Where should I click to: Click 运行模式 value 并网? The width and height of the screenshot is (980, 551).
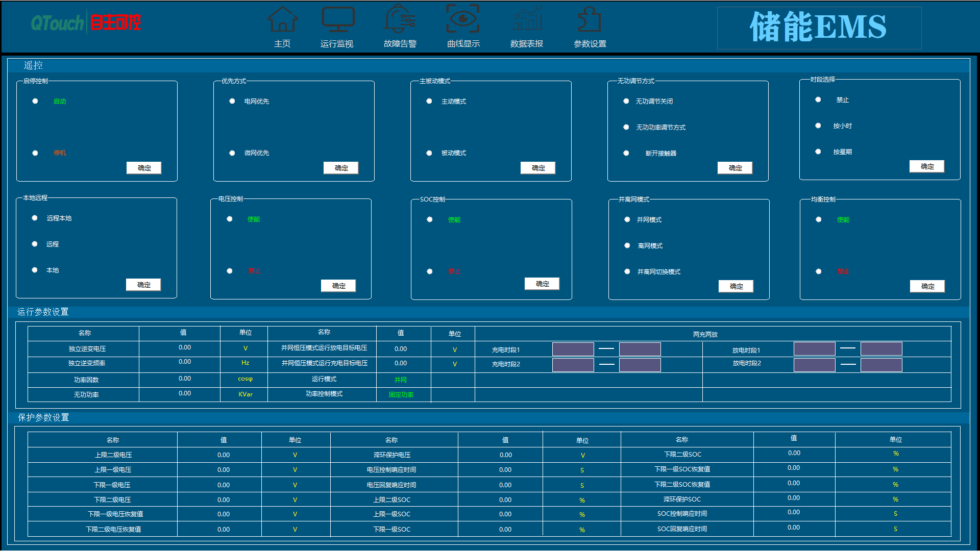pos(401,380)
